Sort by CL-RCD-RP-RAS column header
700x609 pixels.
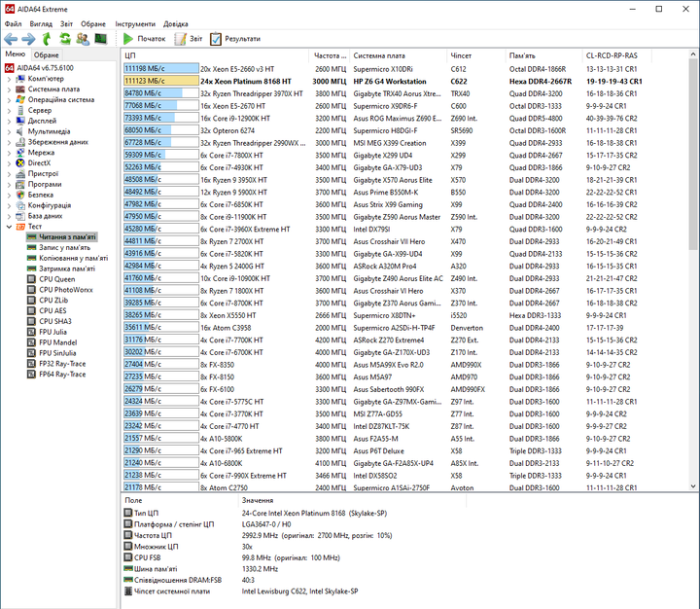tap(617, 55)
